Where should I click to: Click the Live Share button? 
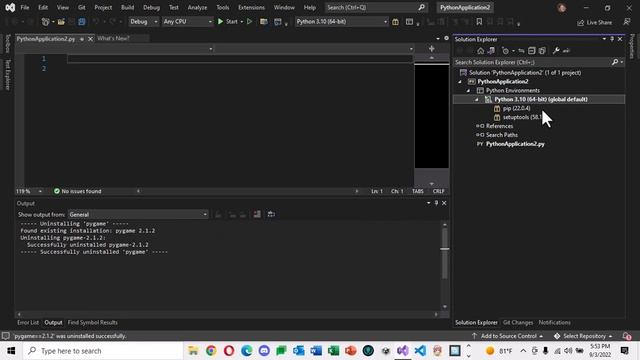594,22
